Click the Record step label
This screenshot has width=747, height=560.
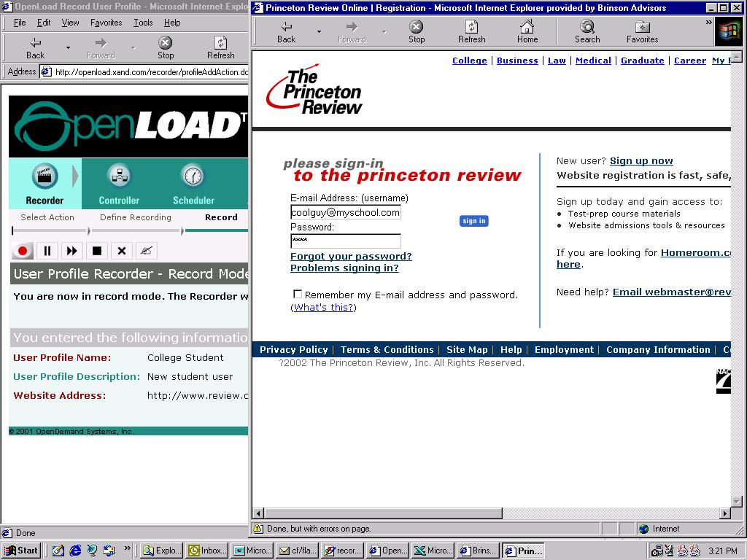221,217
